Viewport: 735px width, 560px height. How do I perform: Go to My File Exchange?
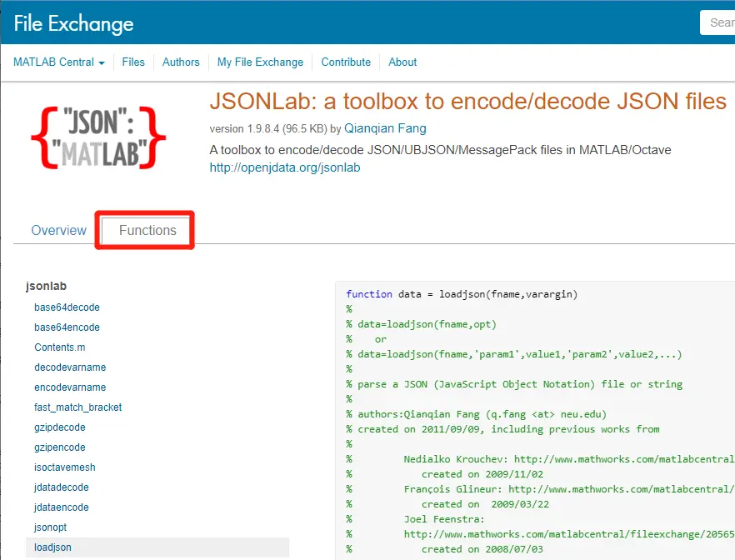click(x=260, y=62)
